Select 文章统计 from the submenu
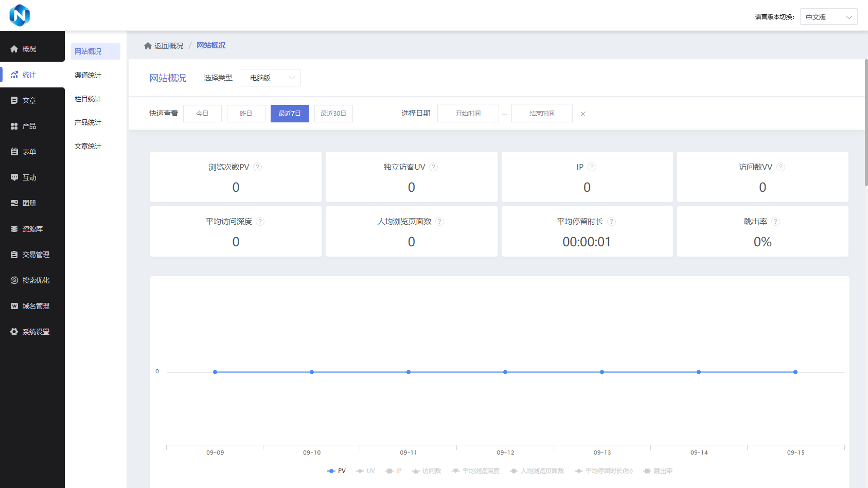Viewport: 868px width, 488px height. pyautogui.click(x=88, y=146)
